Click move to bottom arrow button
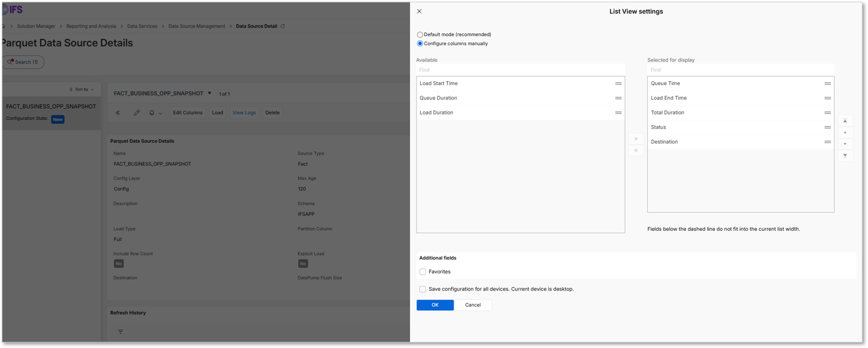The width and height of the screenshot is (868, 348). coord(845,155)
